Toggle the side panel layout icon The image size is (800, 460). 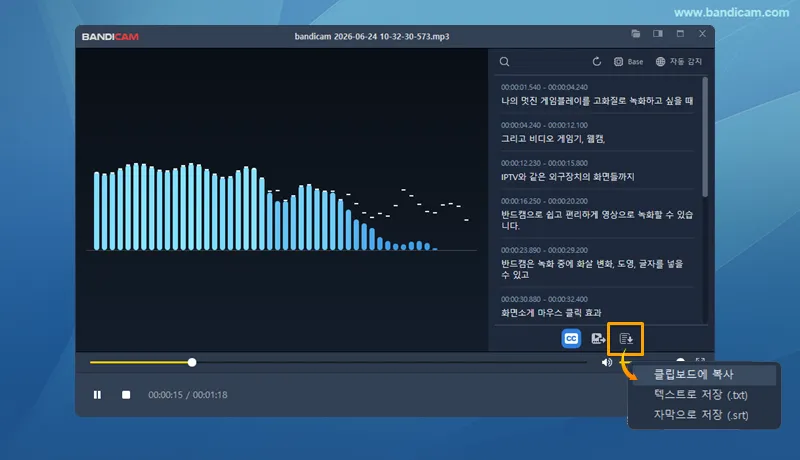(x=658, y=34)
